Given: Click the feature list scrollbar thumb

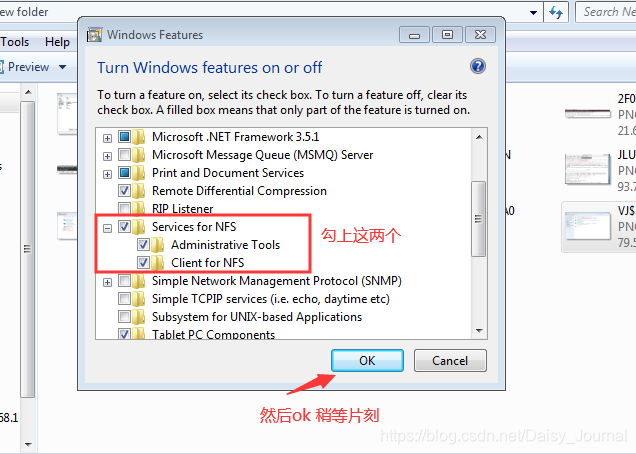Looking at the screenshot, I should 479,219.
